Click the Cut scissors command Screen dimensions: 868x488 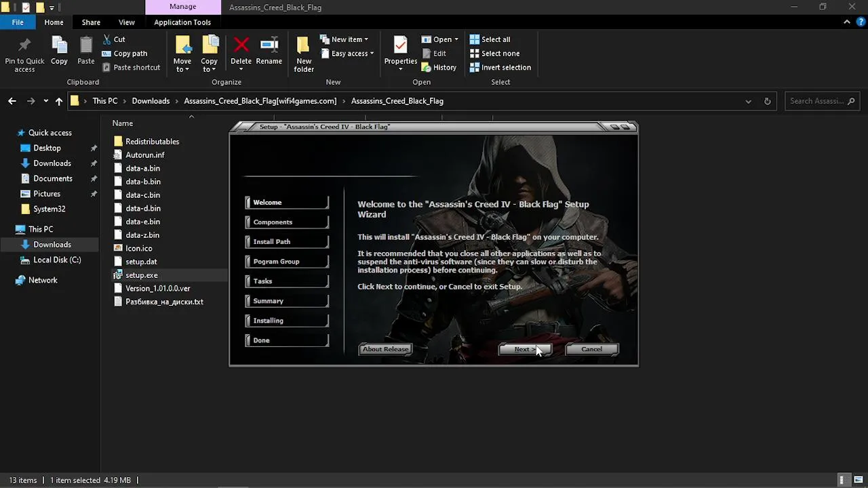113,39
